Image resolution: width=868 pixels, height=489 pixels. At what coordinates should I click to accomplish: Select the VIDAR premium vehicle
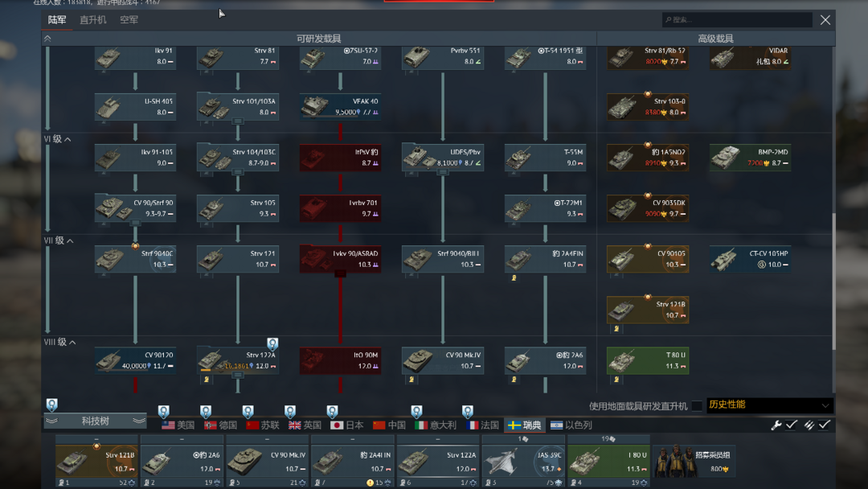click(x=750, y=58)
